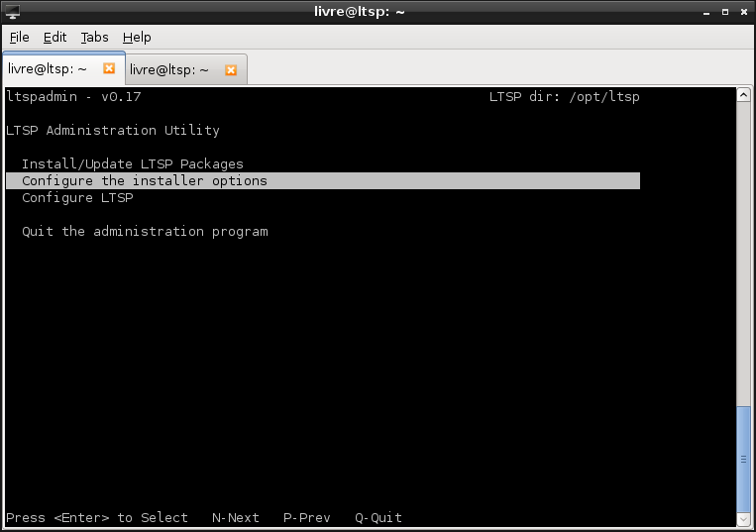
Task: Open the Tabs menu
Action: [94, 37]
